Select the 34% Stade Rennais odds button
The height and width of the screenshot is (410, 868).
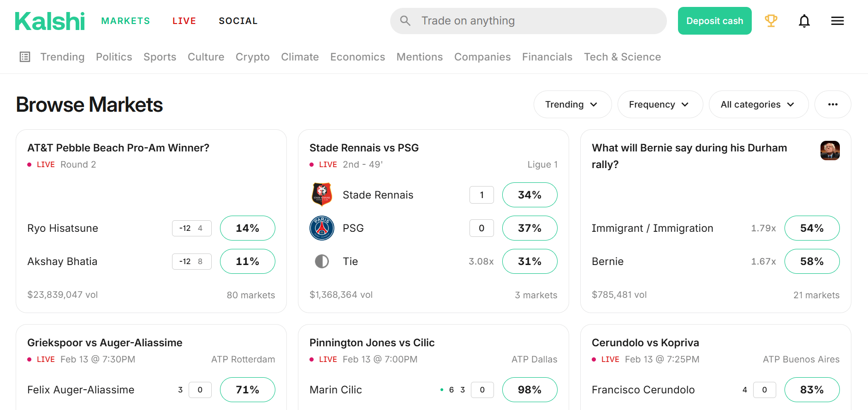[x=529, y=195]
